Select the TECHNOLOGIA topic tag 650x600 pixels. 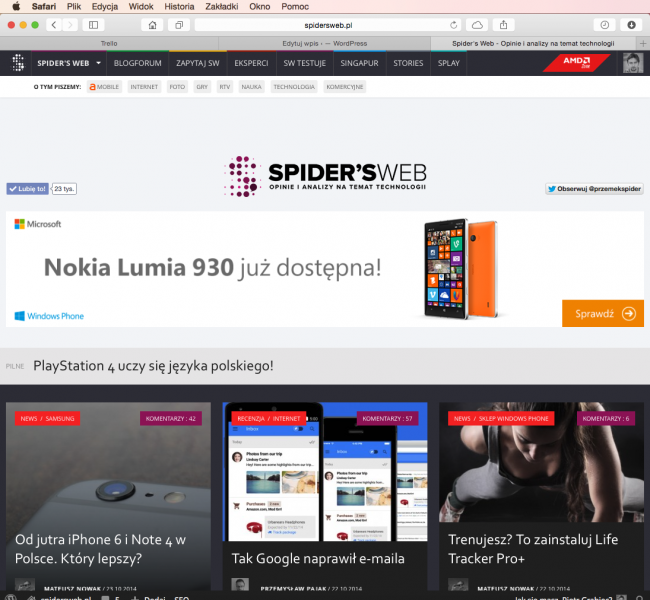[294, 87]
